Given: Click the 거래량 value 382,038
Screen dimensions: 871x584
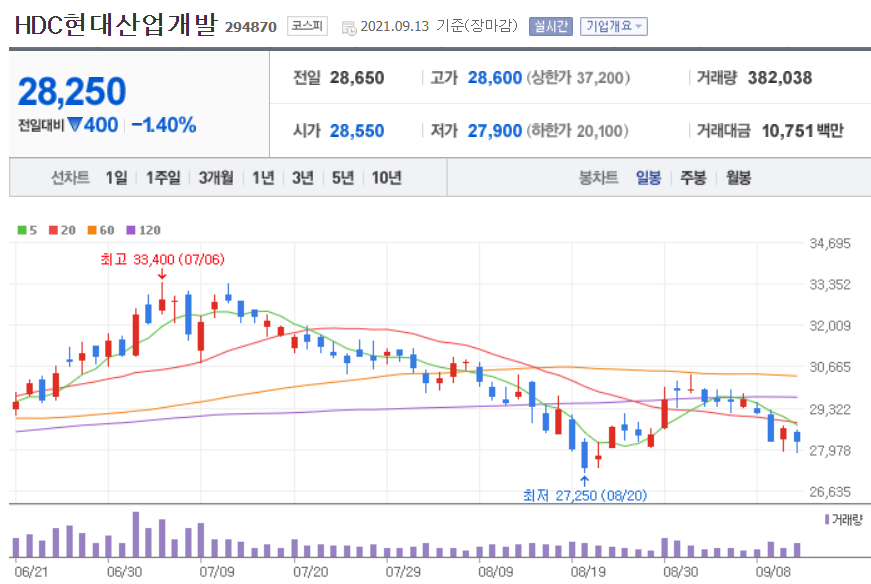Looking at the screenshot, I should point(780,78).
